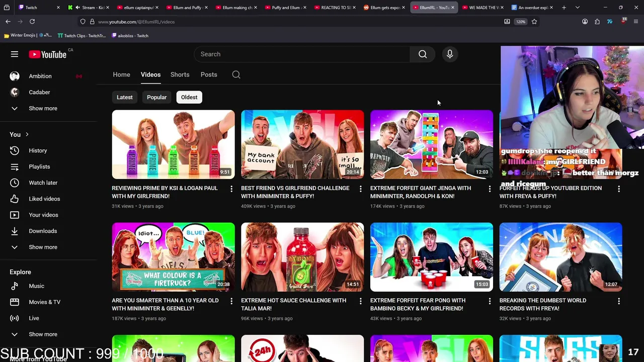The width and height of the screenshot is (644, 362).
Task: Open options for Fear Pong video
Action: pyautogui.click(x=490, y=301)
